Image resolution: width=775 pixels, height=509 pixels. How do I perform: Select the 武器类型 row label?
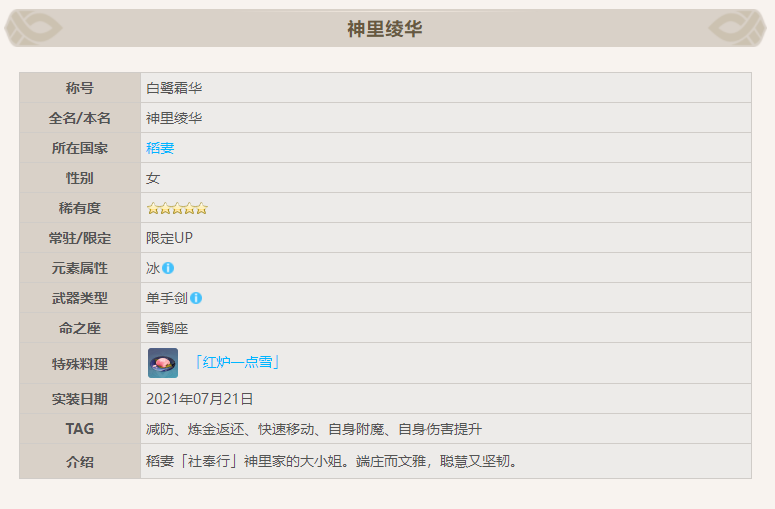(80, 298)
